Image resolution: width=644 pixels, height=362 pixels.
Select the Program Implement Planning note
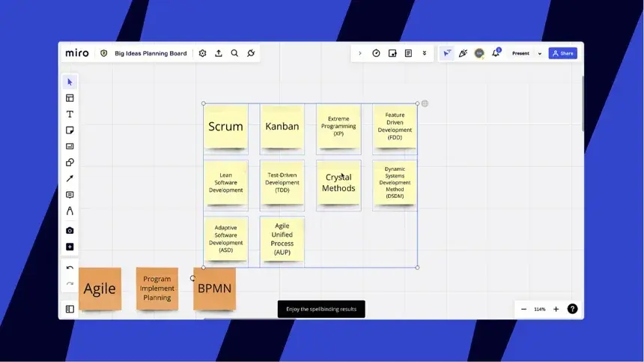coord(157,289)
